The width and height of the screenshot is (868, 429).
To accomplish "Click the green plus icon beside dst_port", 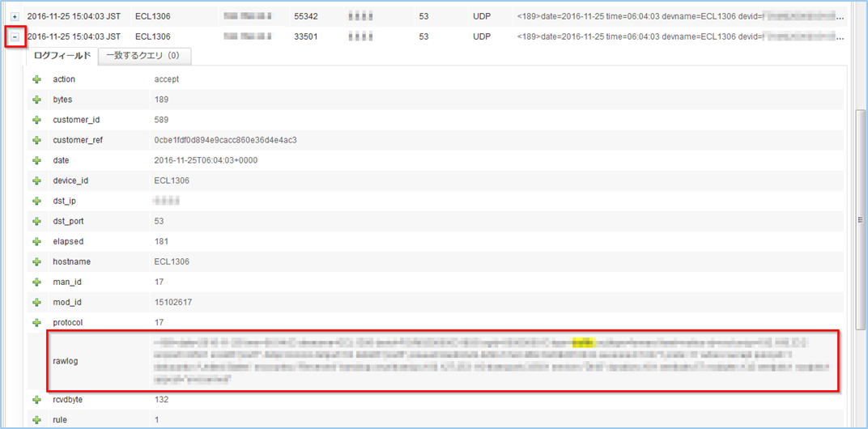I will tap(37, 221).
